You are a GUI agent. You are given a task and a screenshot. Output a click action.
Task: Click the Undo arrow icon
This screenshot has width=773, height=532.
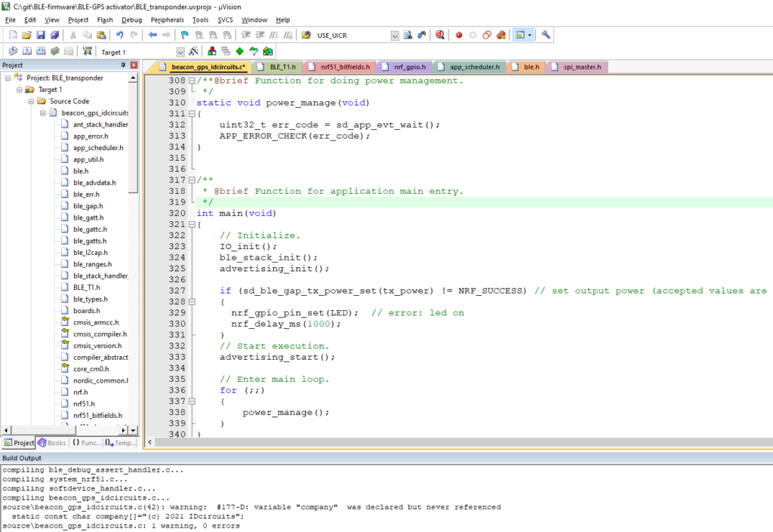point(119,35)
